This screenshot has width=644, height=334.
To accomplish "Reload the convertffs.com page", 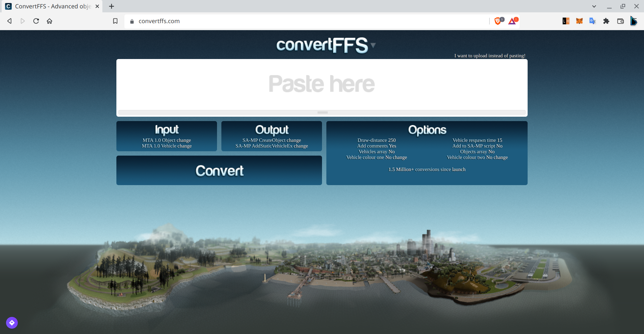I will (x=36, y=21).
